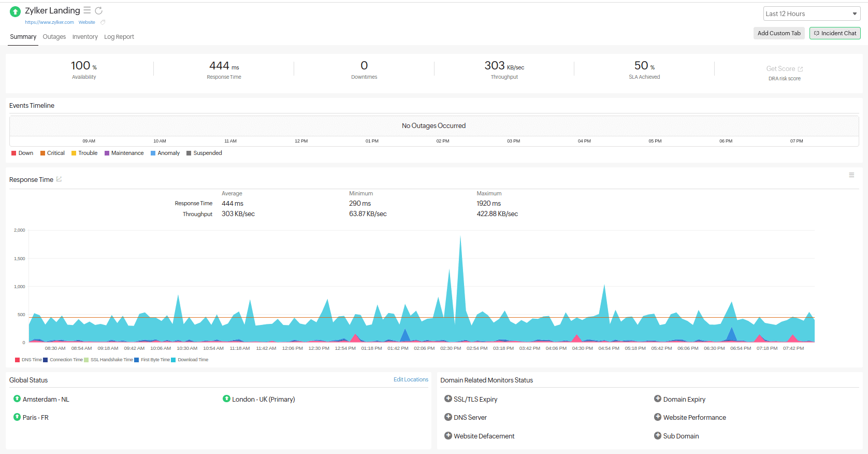Expand the Sub Domain monitor option
Screen dimensions: 868x454
657,436
